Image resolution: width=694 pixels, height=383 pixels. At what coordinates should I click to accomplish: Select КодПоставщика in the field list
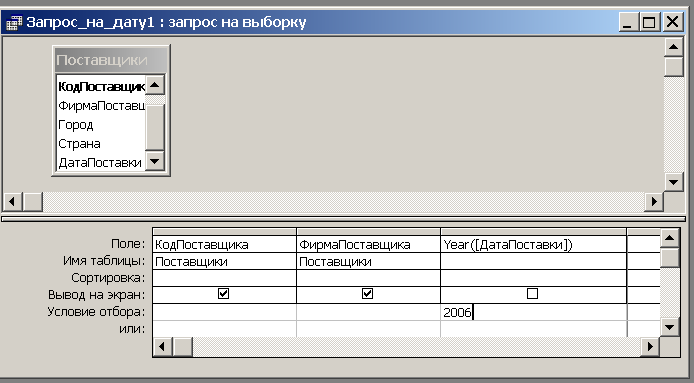(x=101, y=86)
